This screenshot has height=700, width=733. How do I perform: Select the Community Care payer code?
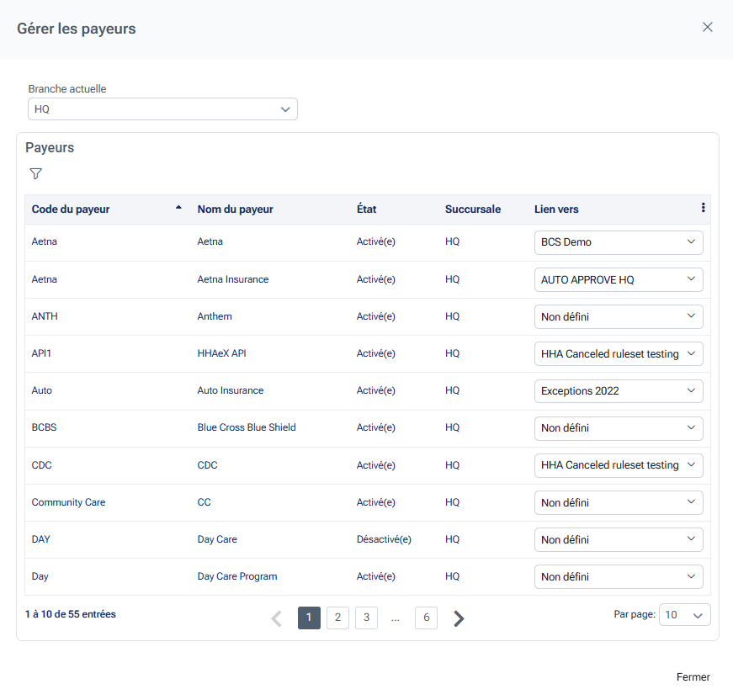[68, 502]
